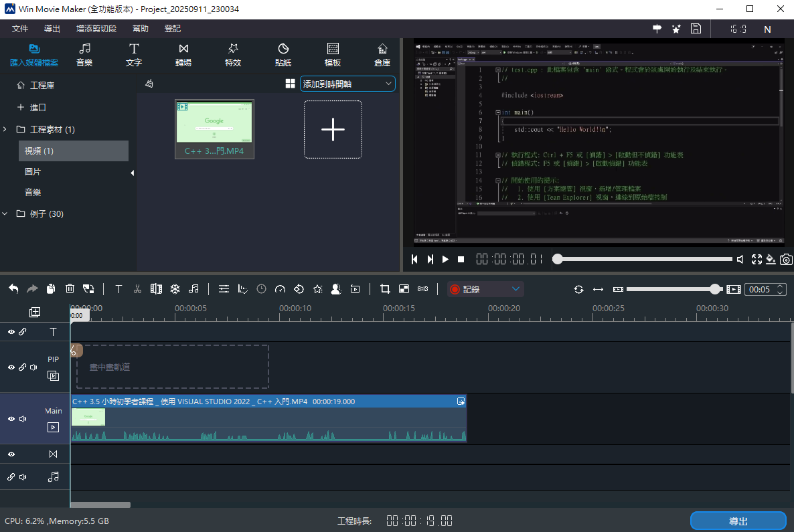
Task: Toggle visibility of the PIP track
Action: coord(11,367)
